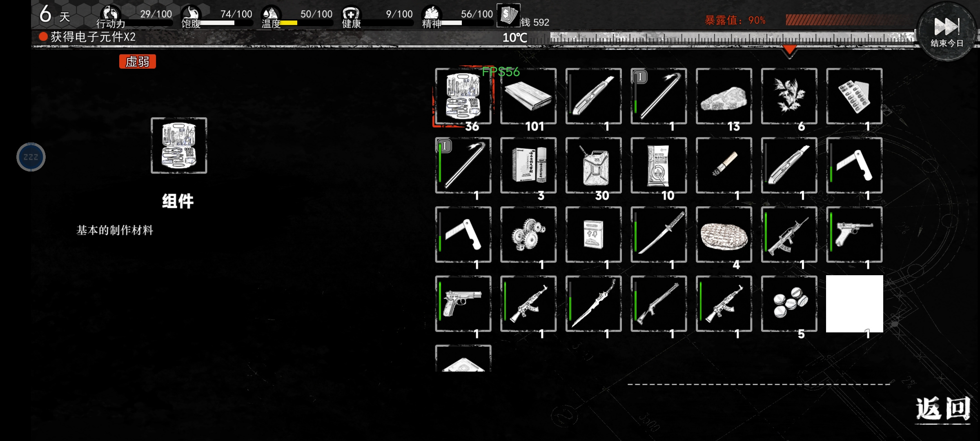This screenshot has height=441, width=980.
Task: Pick the packaged bag item with count 10
Action: point(659,165)
